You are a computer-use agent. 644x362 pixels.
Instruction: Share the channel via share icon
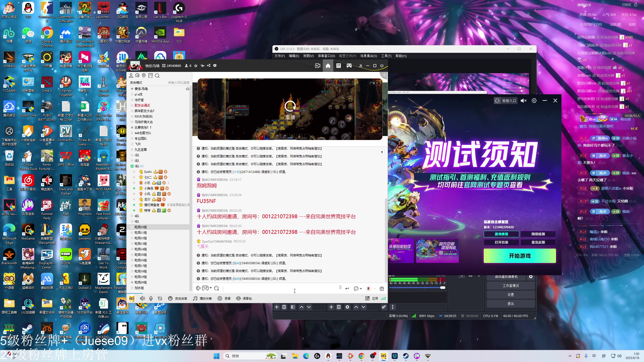coord(209,66)
